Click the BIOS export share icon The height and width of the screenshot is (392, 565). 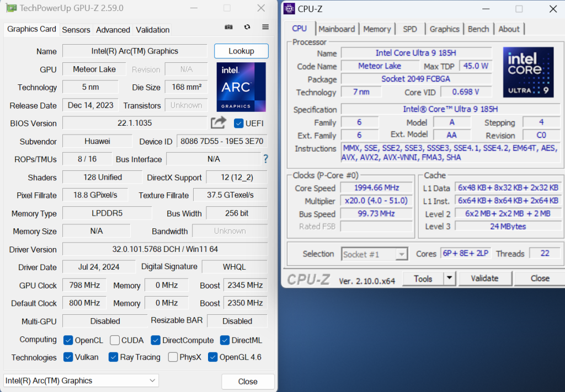click(218, 123)
